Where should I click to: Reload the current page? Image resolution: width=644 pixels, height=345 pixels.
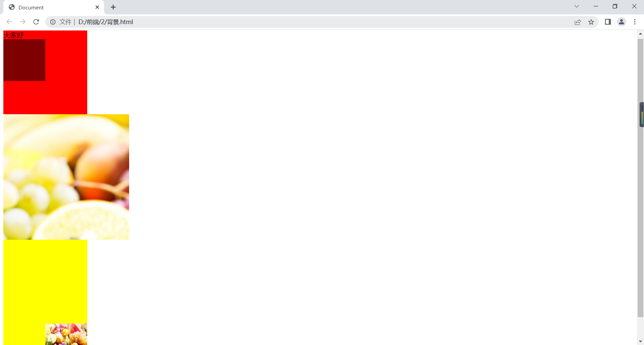[36, 22]
